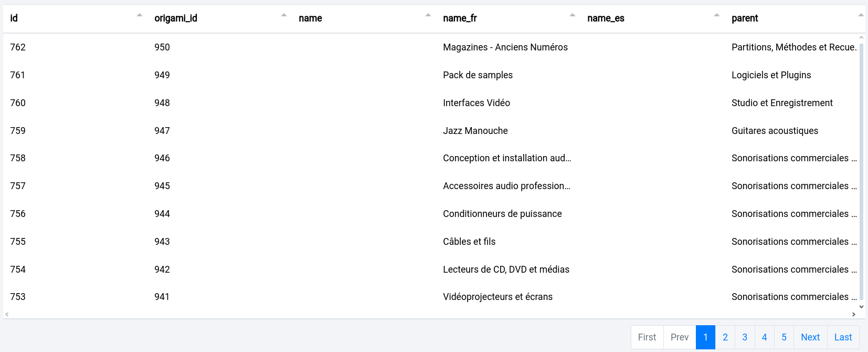Sort by name_es column arrow

[x=717, y=15]
